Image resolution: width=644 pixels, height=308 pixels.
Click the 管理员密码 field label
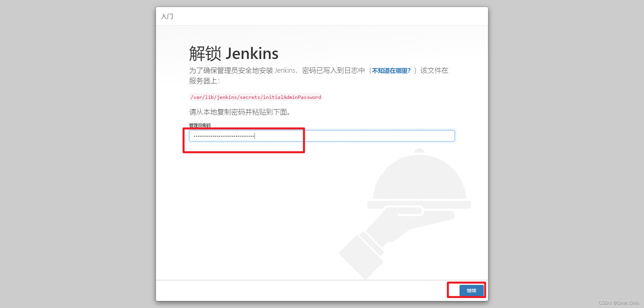(x=200, y=125)
